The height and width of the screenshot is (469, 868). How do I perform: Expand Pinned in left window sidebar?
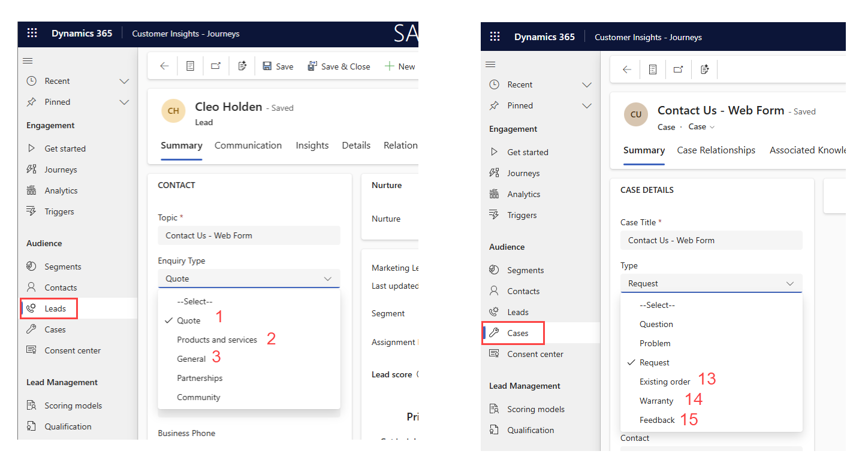[124, 102]
